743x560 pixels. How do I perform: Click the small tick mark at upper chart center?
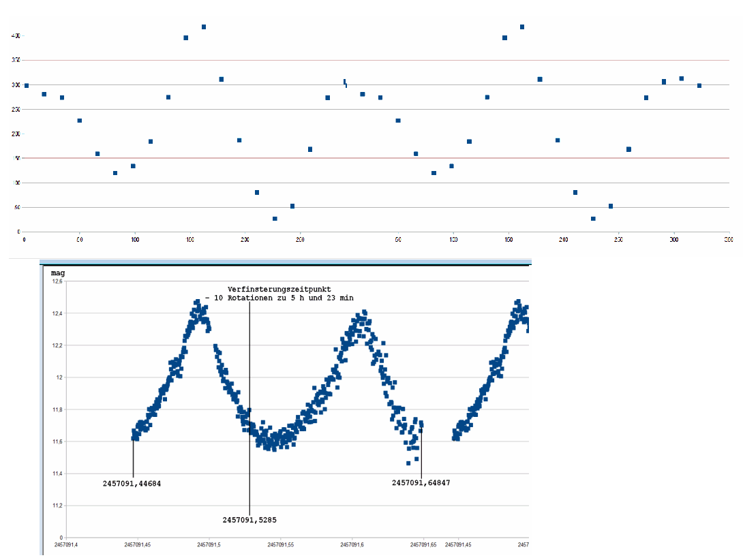coord(345,83)
